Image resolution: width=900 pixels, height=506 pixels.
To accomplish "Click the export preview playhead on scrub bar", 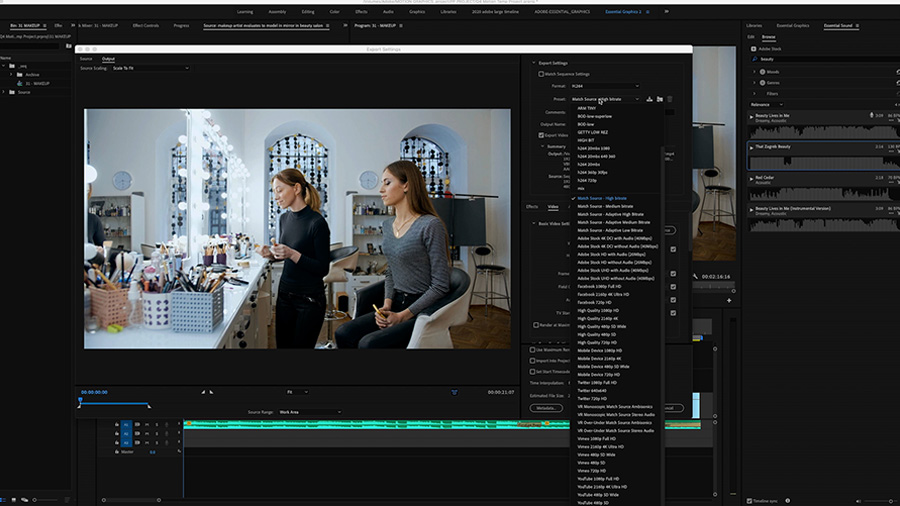I will click(80, 401).
